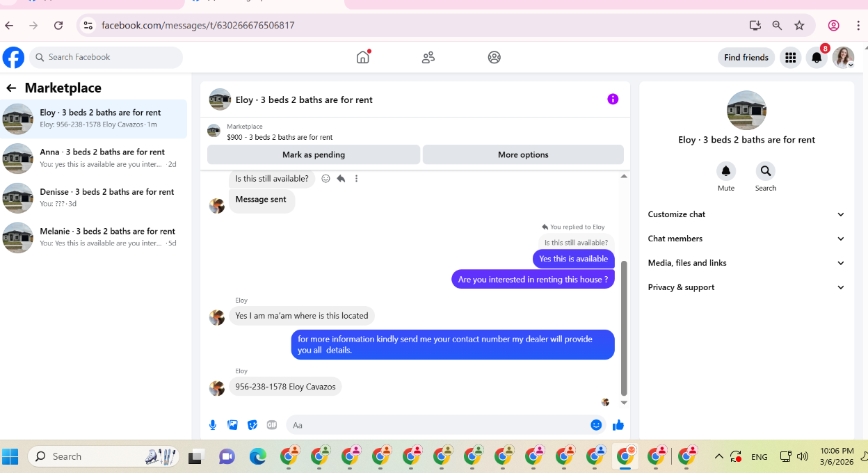Navigate back in browser
The height and width of the screenshot is (473, 868).
[x=9, y=26]
